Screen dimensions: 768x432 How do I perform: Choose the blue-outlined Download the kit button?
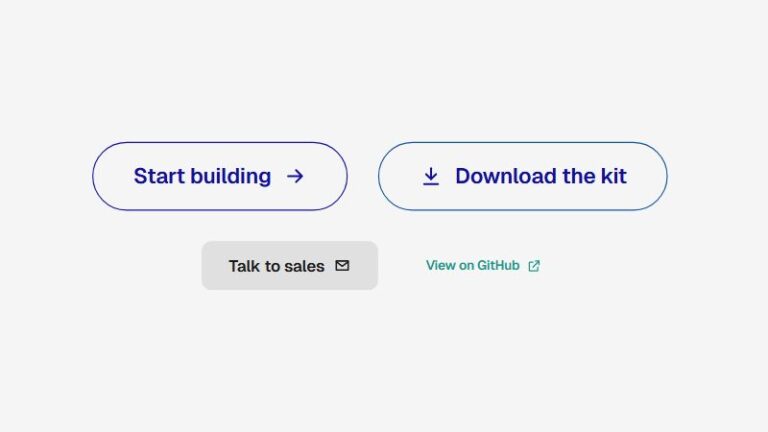pyautogui.click(x=523, y=176)
